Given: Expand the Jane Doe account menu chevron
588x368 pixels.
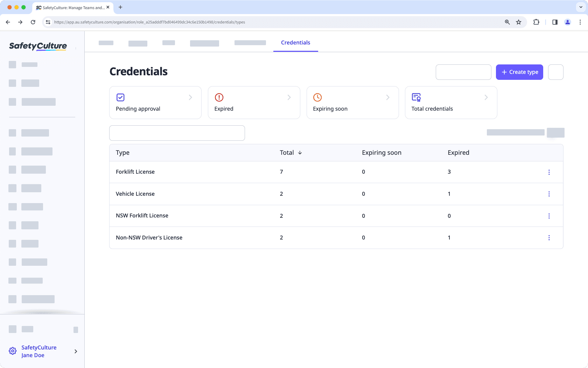Looking at the screenshot, I should tap(76, 351).
